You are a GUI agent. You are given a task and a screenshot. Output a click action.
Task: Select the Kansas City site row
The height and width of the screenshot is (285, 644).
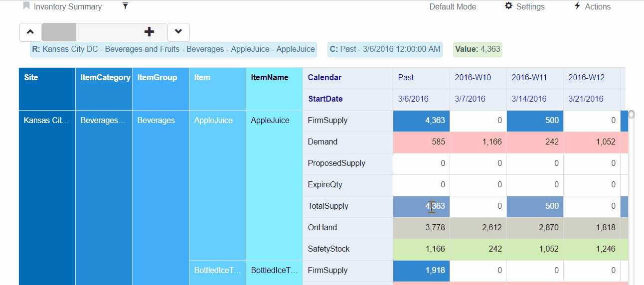click(x=46, y=121)
